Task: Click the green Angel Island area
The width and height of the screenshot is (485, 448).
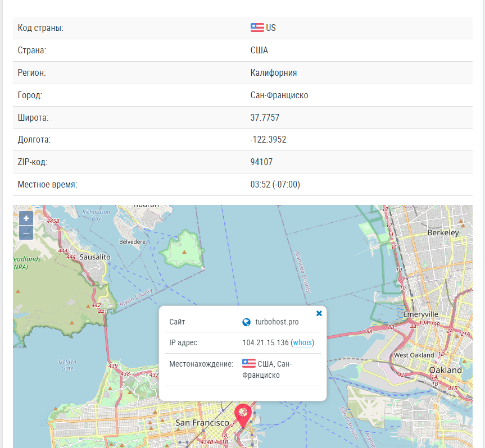Action: (182, 250)
